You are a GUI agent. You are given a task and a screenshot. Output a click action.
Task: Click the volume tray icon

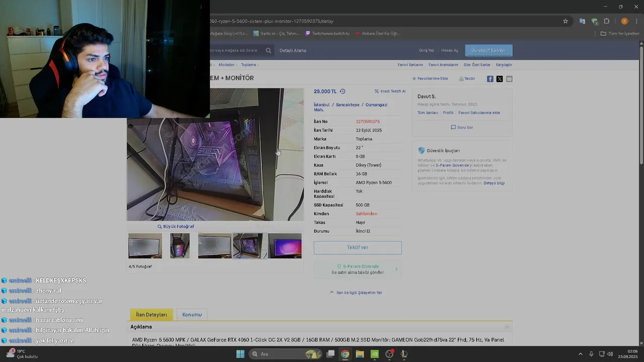coord(610,354)
